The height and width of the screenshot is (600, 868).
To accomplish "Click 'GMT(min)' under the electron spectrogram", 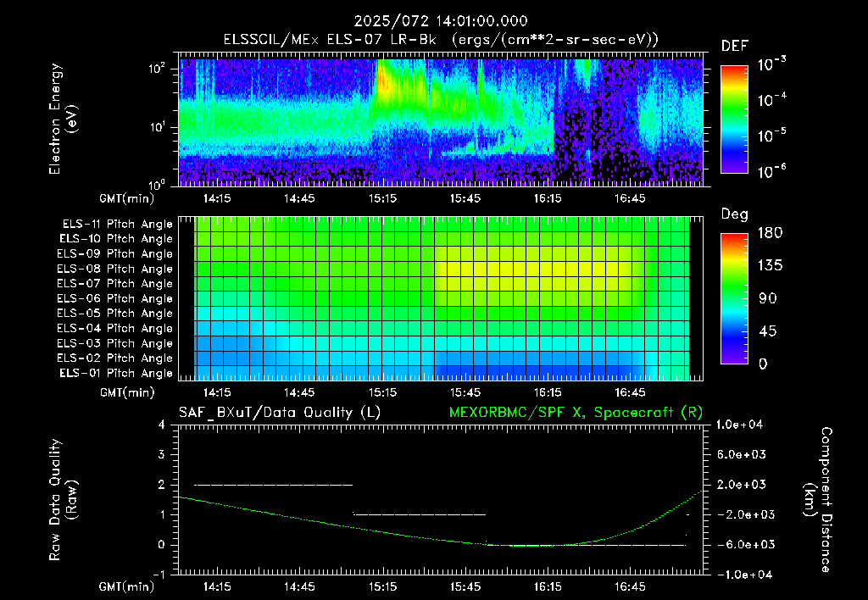I will [x=127, y=198].
